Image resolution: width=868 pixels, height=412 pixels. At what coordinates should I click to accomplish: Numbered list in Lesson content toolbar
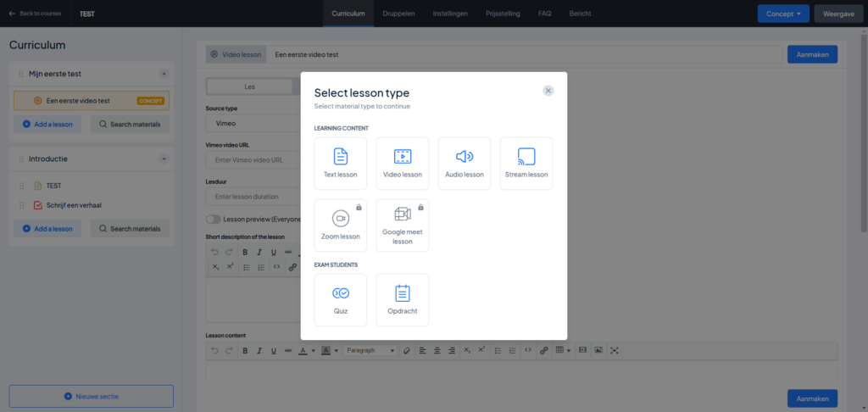513,350
